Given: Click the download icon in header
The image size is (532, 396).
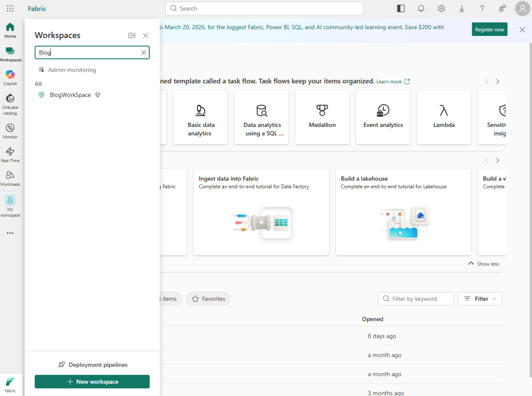Looking at the screenshot, I should click(x=462, y=8).
